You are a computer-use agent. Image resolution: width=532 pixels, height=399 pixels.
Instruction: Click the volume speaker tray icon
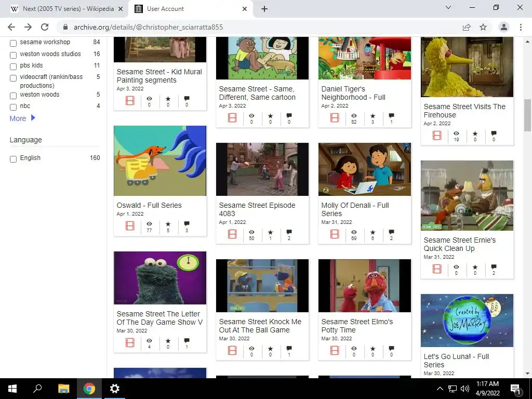click(465, 389)
